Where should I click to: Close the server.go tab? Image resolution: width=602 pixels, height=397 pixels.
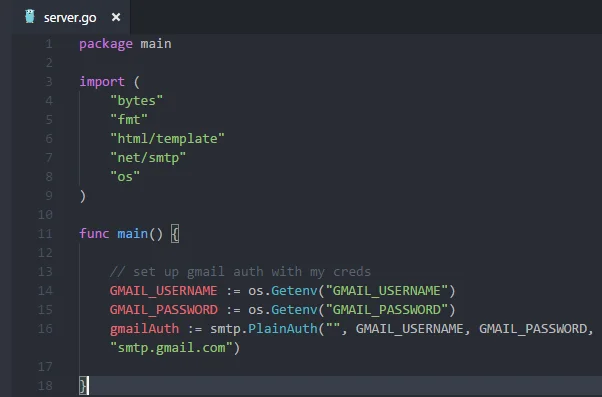(116, 17)
